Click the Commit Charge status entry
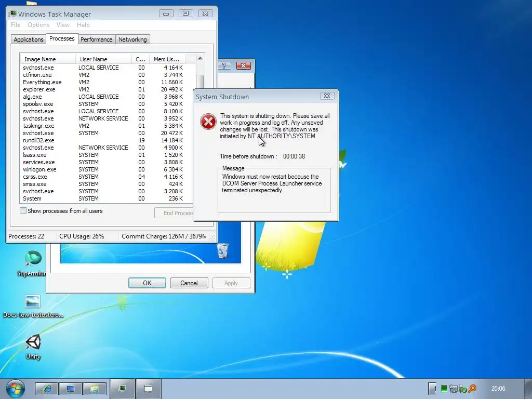The height and width of the screenshot is (399, 532). pos(164,236)
